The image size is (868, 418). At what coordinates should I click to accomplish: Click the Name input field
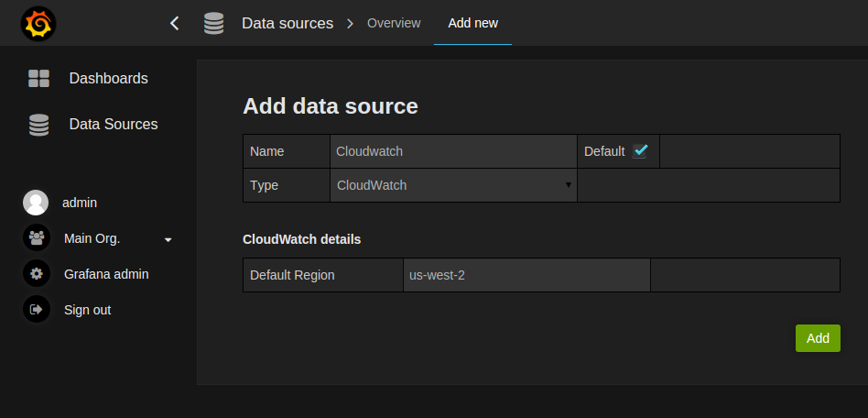[453, 151]
